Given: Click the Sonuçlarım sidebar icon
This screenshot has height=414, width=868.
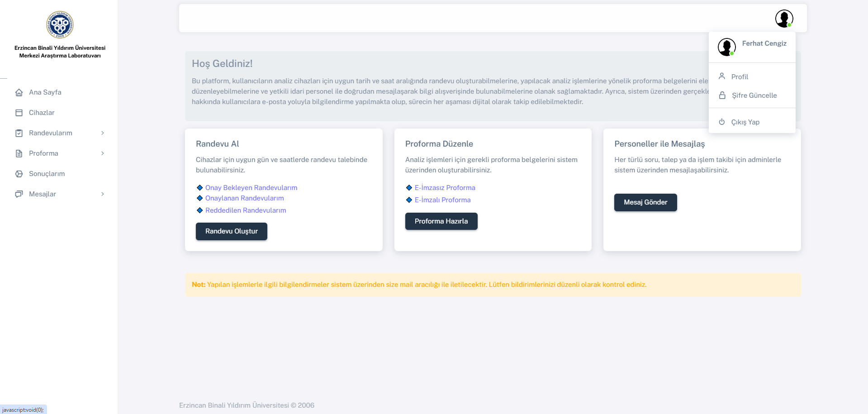Looking at the screenshot, I should (19, 174).
